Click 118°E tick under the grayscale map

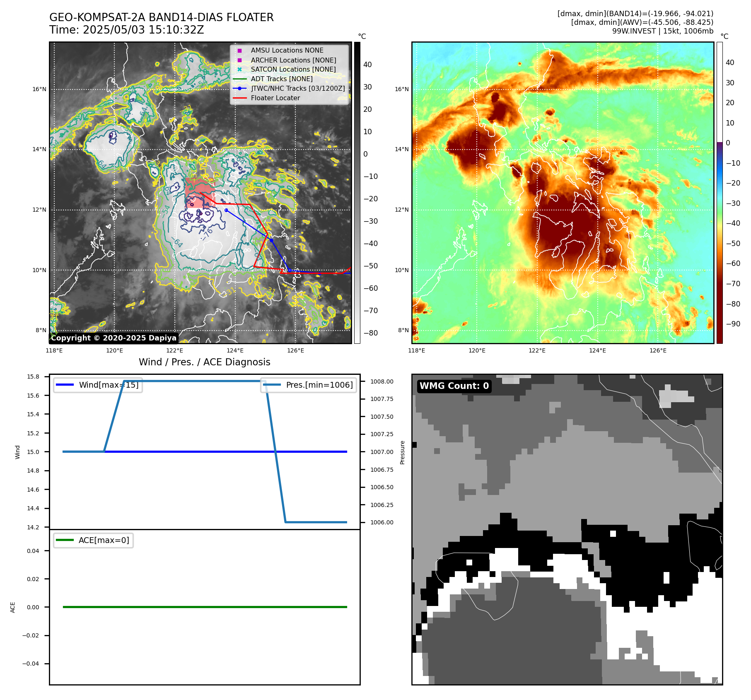click(54, 350)
